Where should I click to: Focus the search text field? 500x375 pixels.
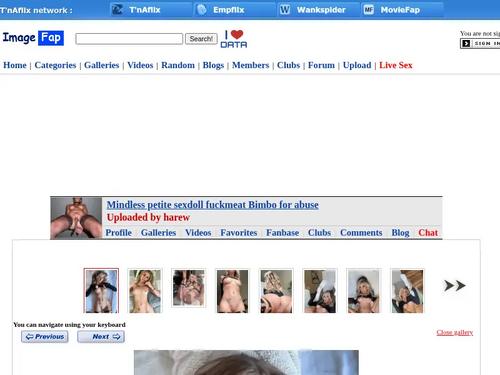point(129,39)
